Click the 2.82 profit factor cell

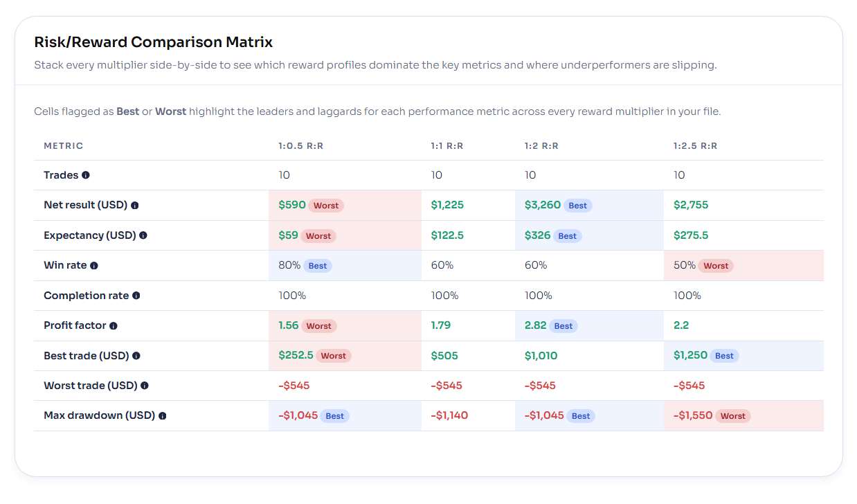pos(535,325)
